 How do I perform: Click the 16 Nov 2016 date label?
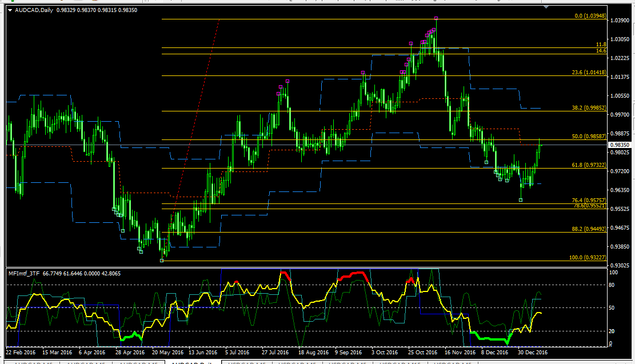pyautogui.click(x=460, y=352)
